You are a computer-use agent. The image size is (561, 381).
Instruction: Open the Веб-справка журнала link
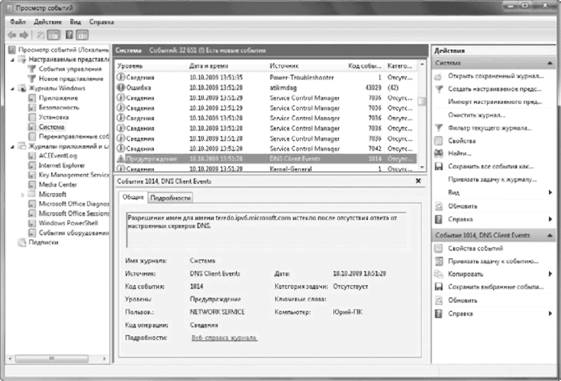pos(224,338)
